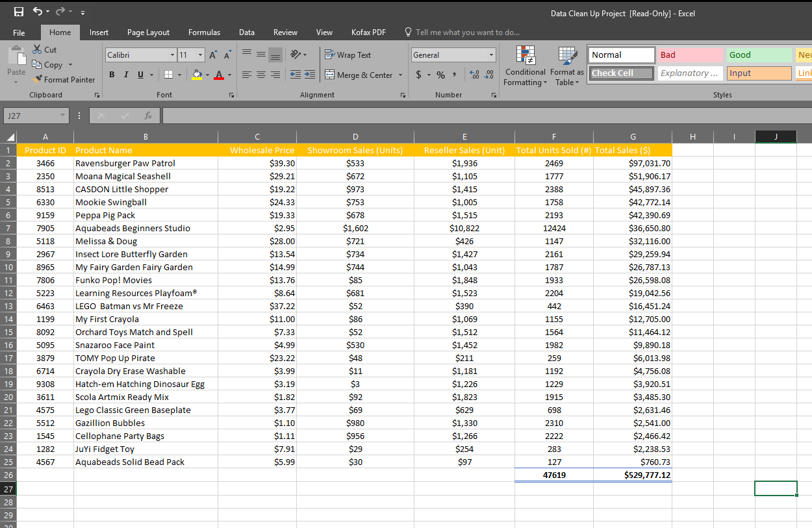Image resolution: width=812 pixels, height=528 pixels.
Task: Open the font size 11 dropdown
Action: (x=200, y=55)
